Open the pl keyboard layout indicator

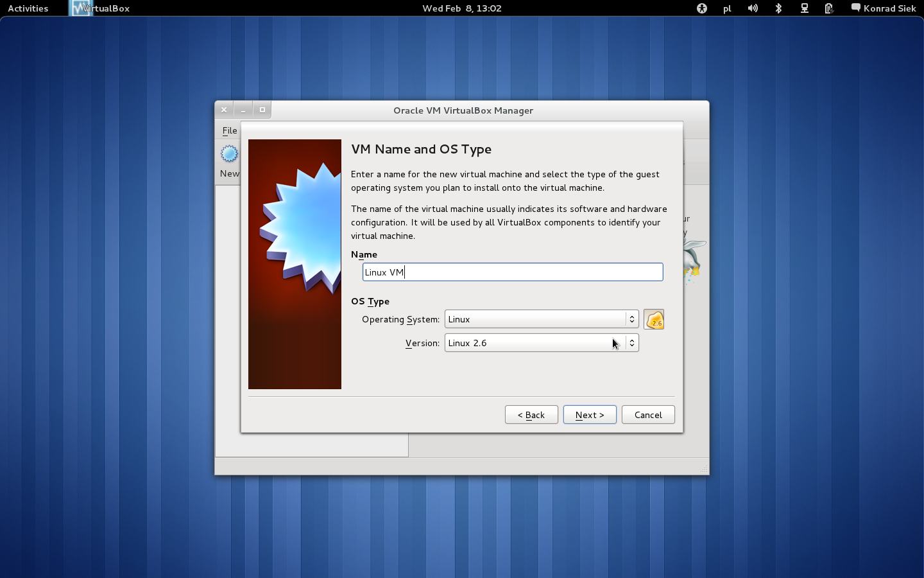727,8
